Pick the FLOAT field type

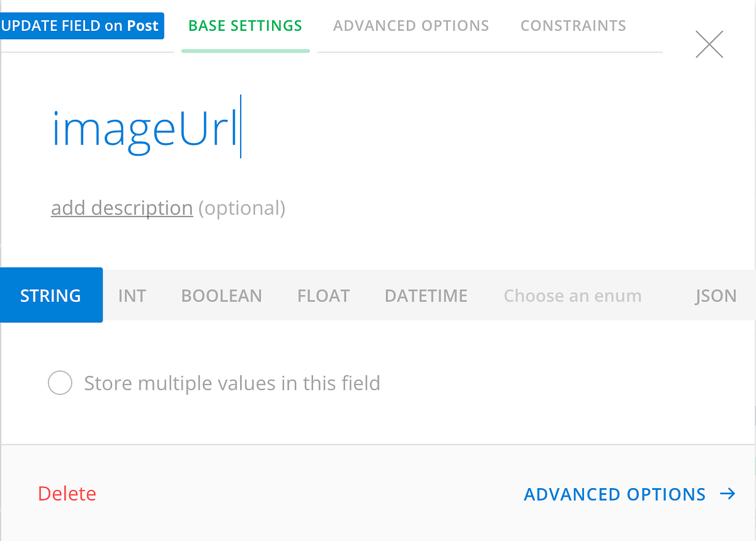tap(323, 296)
